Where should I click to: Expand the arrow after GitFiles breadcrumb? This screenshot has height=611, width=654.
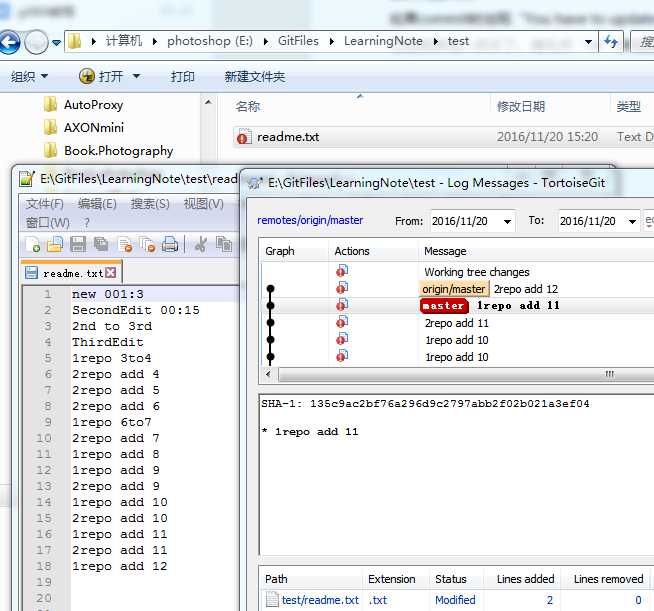(x=332, y=41)
